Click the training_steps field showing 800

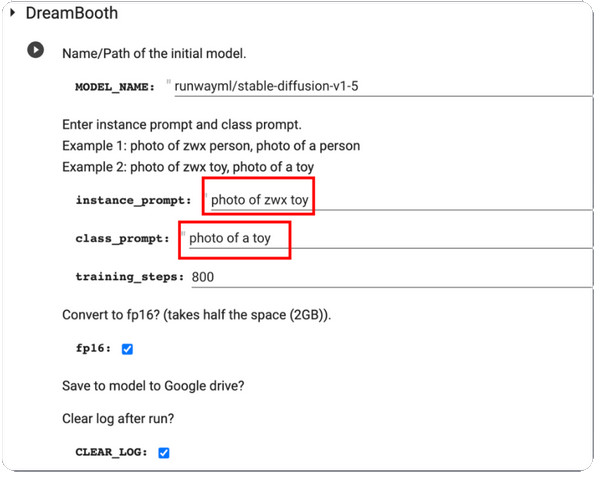[x=392, y=277]
